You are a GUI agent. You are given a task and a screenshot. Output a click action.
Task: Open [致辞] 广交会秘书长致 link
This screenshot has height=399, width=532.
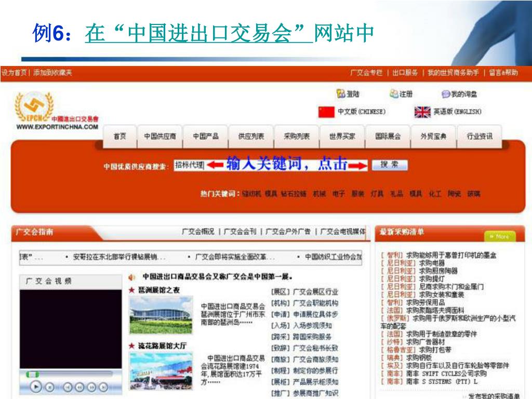point(304,348)
